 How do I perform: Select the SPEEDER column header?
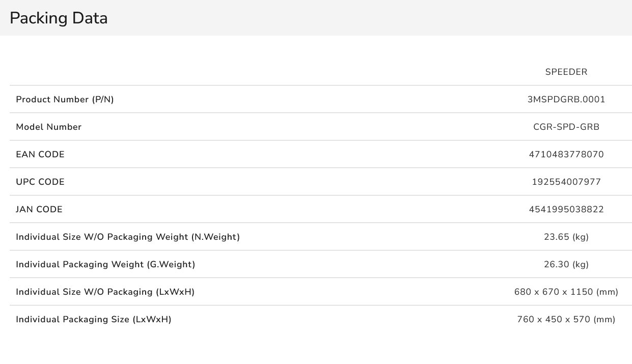coord(566,72)
